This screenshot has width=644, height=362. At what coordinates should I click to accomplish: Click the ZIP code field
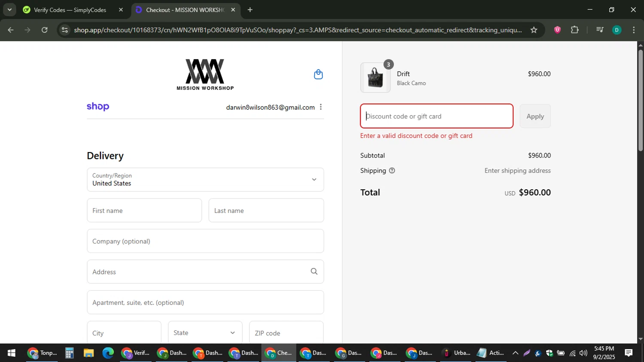point(286,332)
